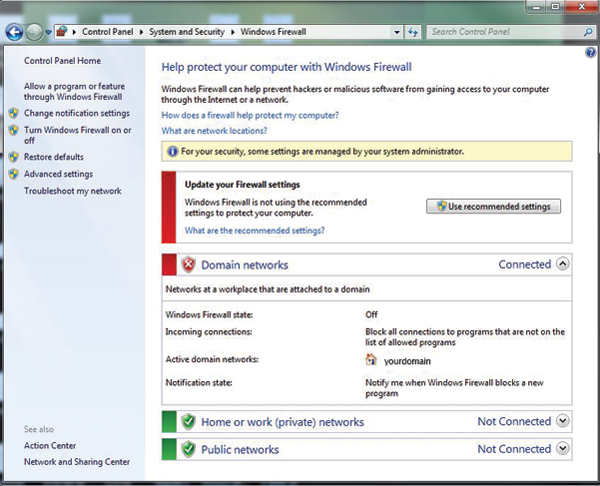600x486 pixels.
Task: Expand Home or work networks section chevron
Action: coord(562,421)
